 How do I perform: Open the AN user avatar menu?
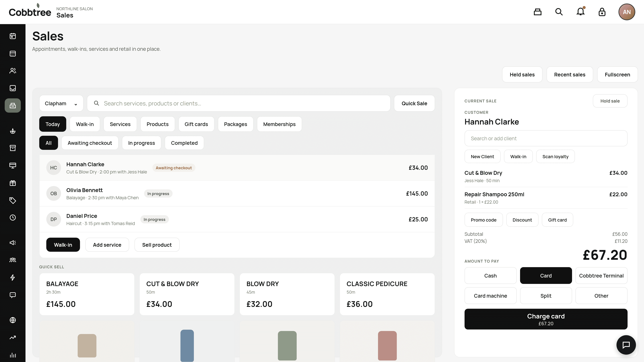(x=627, y=12)
